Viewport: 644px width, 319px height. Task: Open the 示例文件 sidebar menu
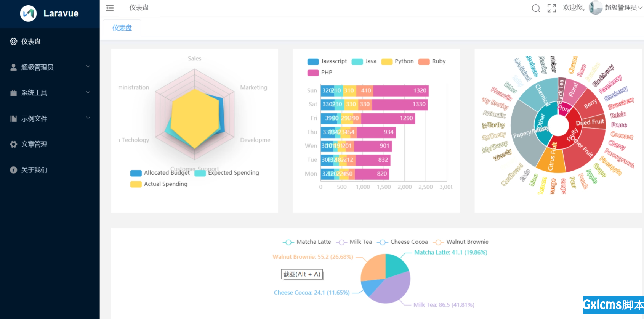click(50, 118)
